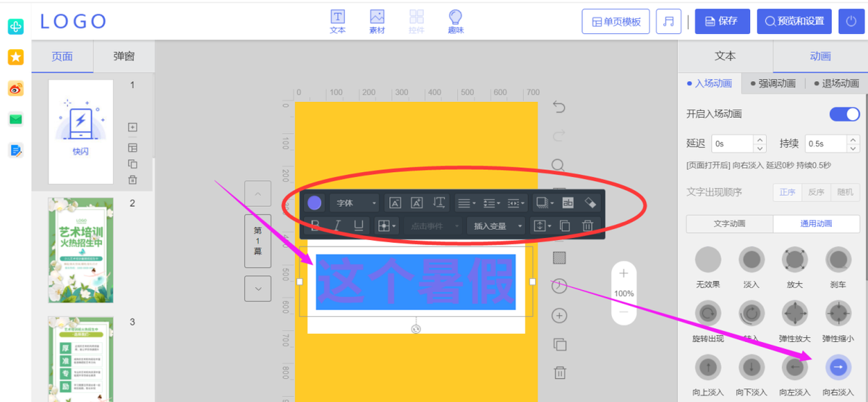Click the undo arrow beside canvas

(x=558, y=108)
